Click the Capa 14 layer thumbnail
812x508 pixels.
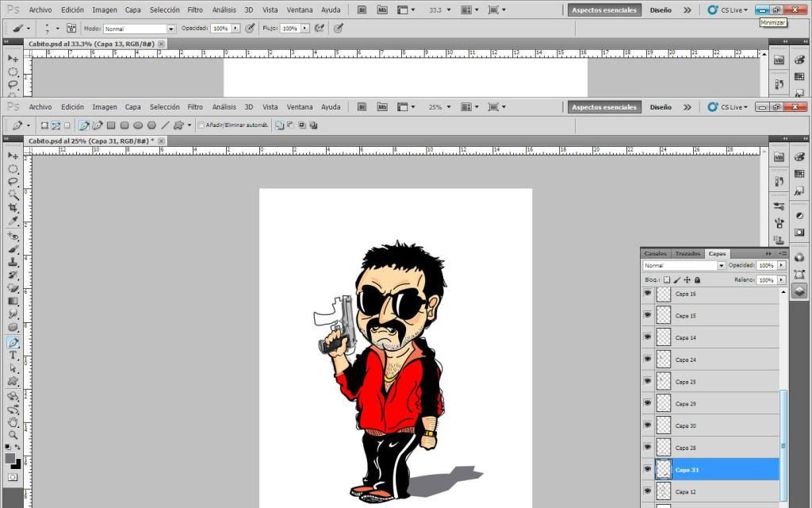664,337
